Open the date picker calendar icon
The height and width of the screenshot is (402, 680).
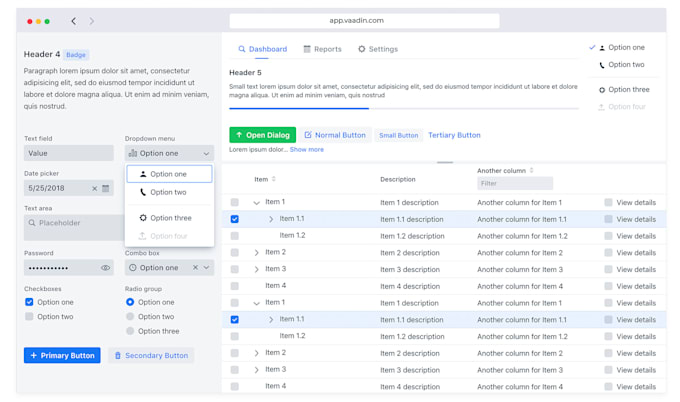[105, 188]
